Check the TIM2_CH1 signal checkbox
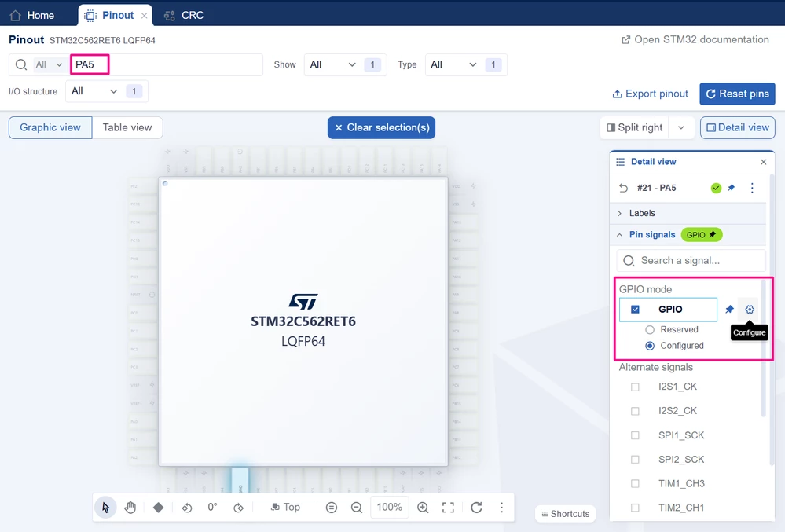The height and width of the screenshot is (532, 785). (636, 508)
